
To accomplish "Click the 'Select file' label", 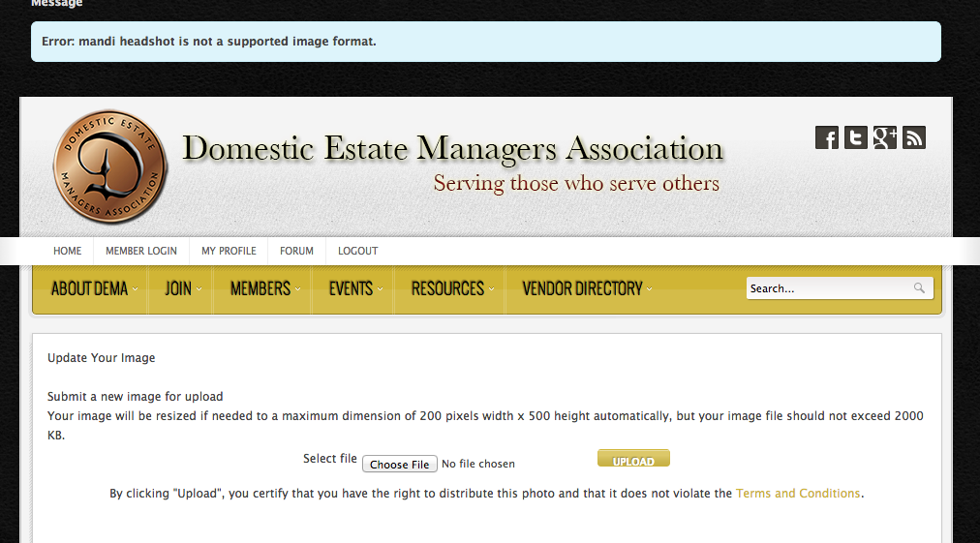I will point(330,458).
